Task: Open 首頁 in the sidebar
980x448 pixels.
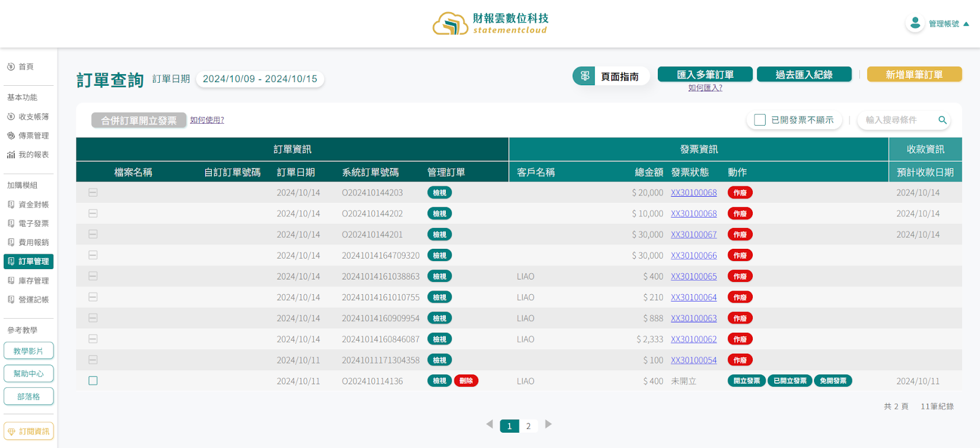Action: point(26,67)
